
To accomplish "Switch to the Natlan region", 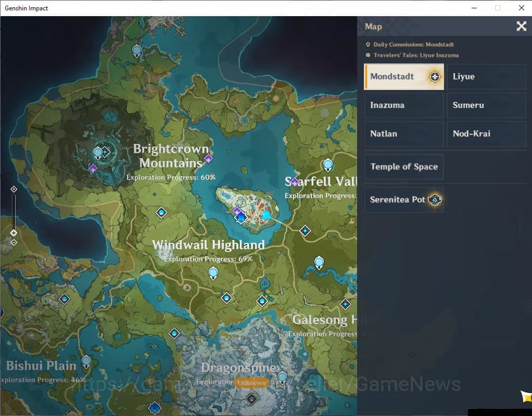I will tap(404, 134).
